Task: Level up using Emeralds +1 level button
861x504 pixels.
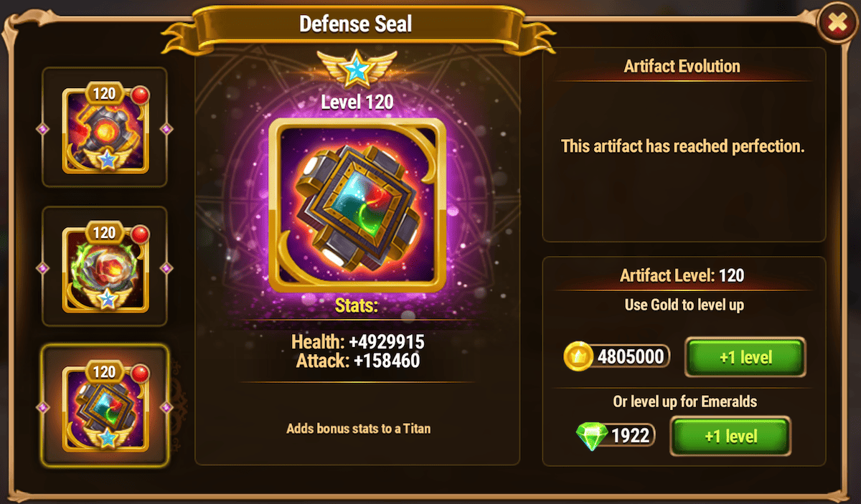Action: click(x=730, y=436)
